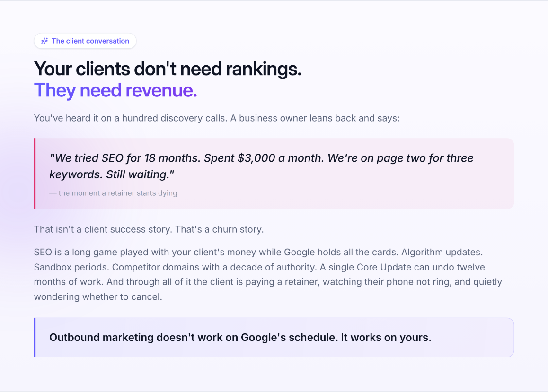Click the pink quote box about SEO
Image resolution: width=548 pixels, height=392 pixels.
tap(274, 174)
